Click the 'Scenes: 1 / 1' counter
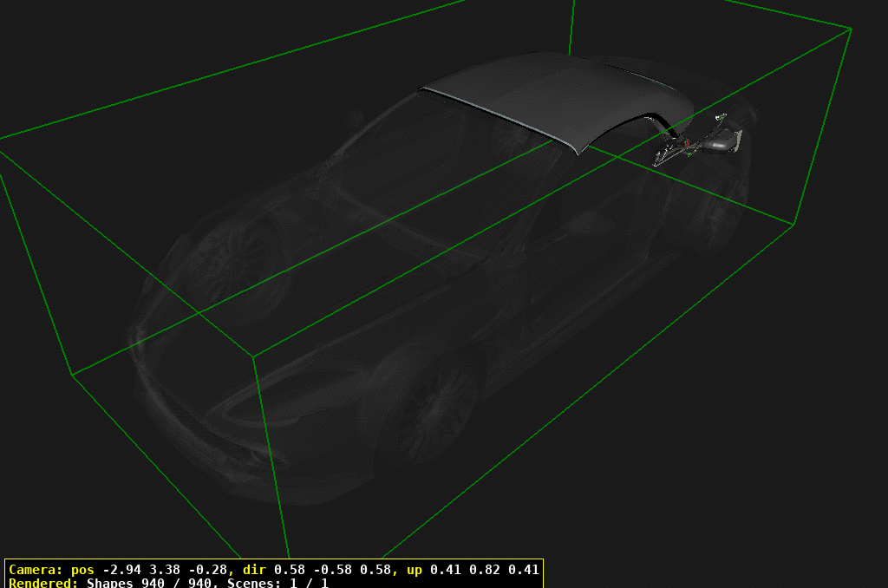This screenshot has width=888, height=588. 277,583
